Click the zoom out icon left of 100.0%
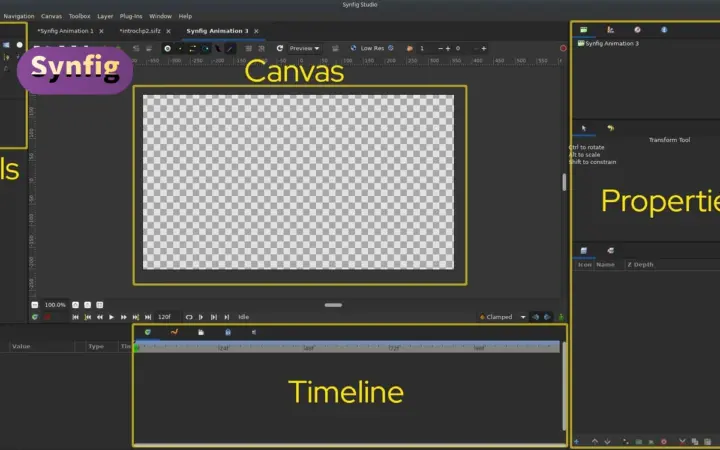The height and width of the screenshot is (450, 720). [34, 305]
